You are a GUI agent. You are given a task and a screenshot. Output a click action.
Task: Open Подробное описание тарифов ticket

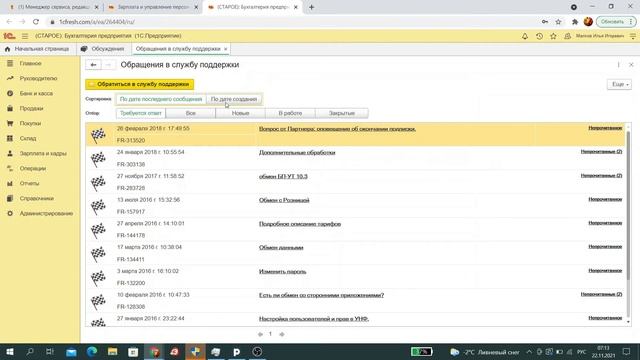pyautogui.click(x=300, y=224)
